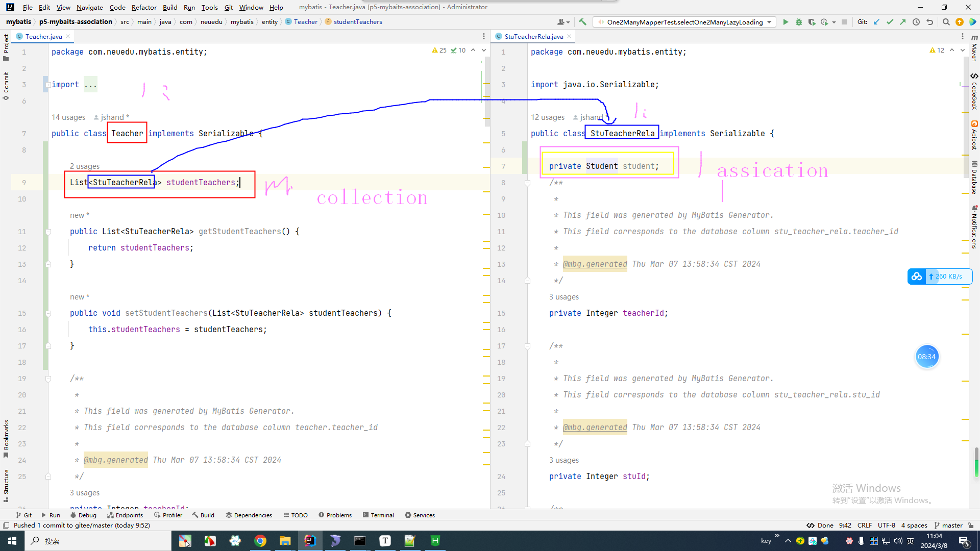Click the 12 warnings indicator in StuTeacherRela.java
This screenshot has height=551, width=980.
937,50
